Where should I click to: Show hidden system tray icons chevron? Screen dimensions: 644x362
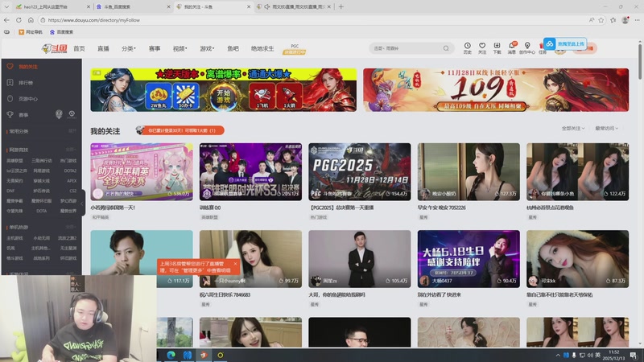pyautogui.click(x=558, y=355)
